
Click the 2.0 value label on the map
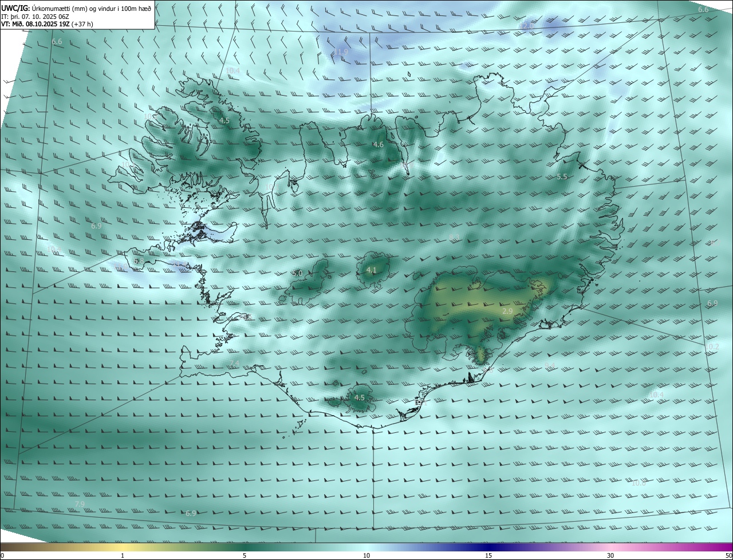[x=528, y=26]
